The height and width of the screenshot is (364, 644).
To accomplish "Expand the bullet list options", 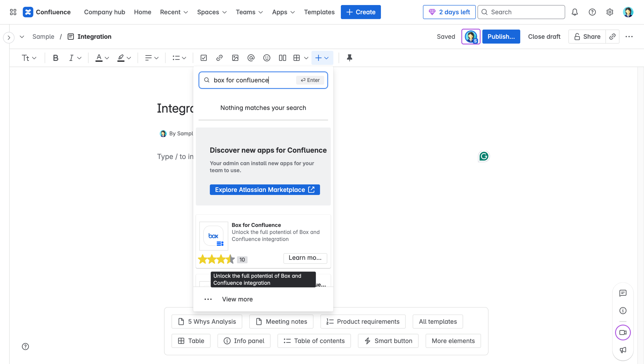I will (x=184, y=58).
